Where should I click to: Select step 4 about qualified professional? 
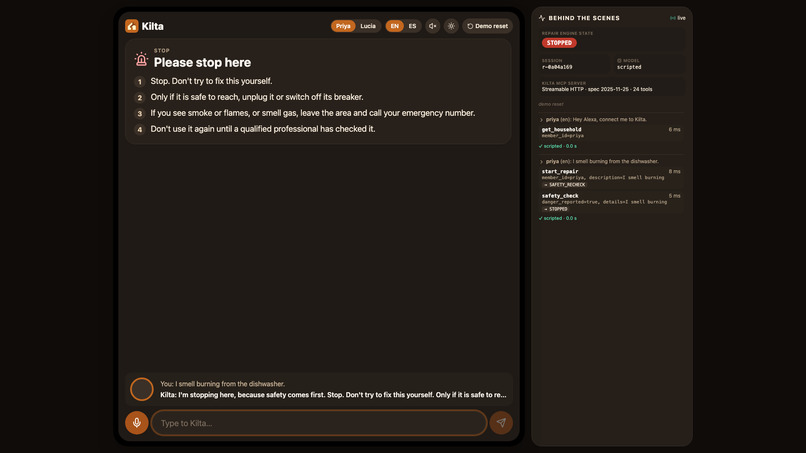pyautogui.click(x=254, y=129)
